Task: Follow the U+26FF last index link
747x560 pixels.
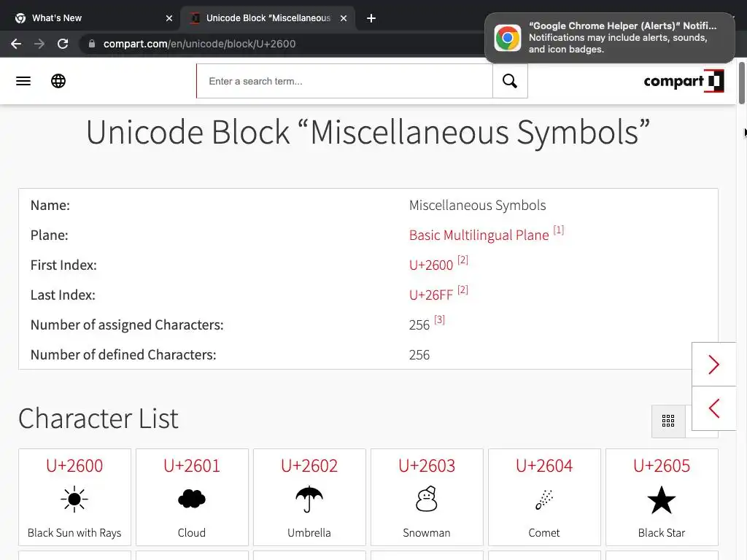Action: tap(431, 295)
